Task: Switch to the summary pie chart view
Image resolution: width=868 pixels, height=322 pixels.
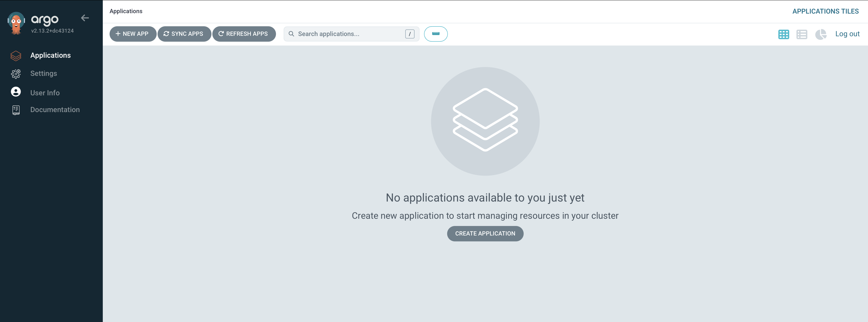Action: coord(820,34)
